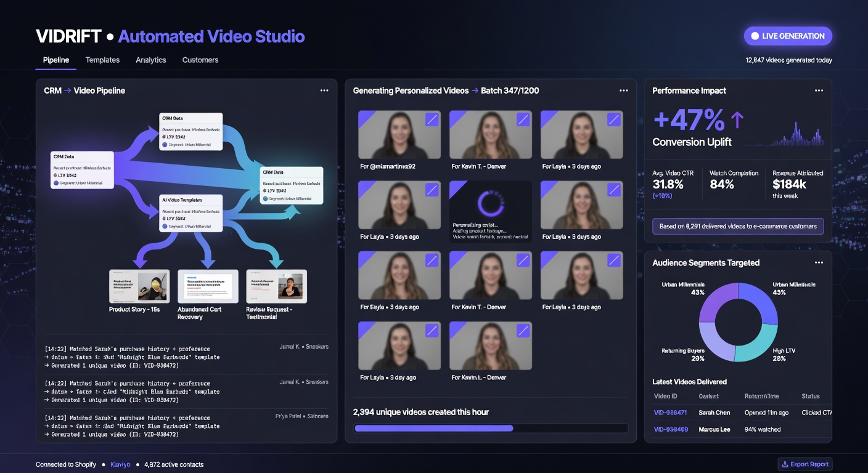Toggle the LIVE GENERATION indicator
The height and width of the screenshot is (473, 868).
[x=788, y=36]
